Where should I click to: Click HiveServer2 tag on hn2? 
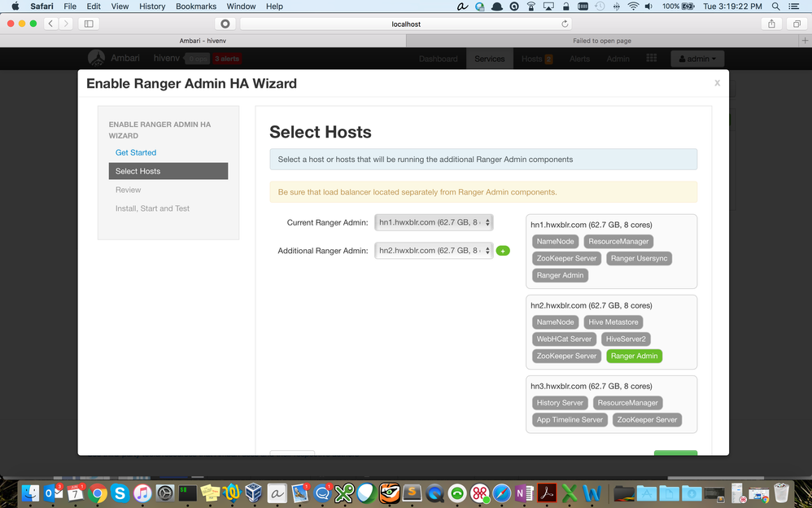click(626, 339)
